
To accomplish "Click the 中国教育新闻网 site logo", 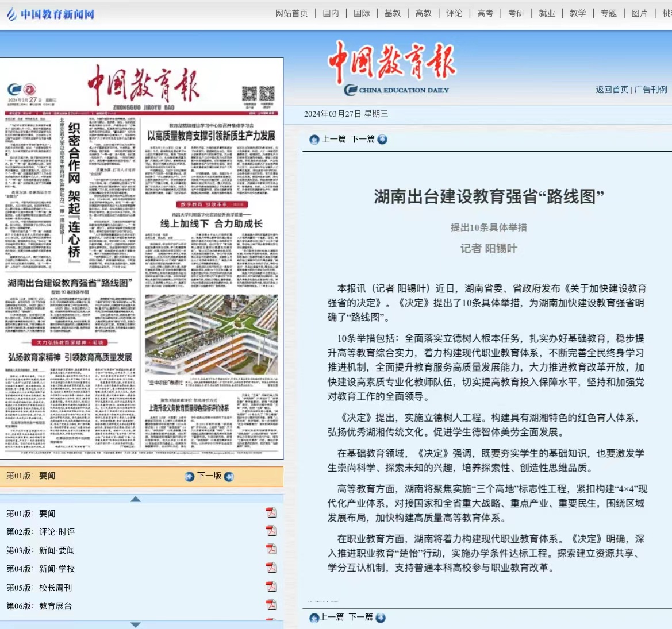I will [x=51, y=14].
